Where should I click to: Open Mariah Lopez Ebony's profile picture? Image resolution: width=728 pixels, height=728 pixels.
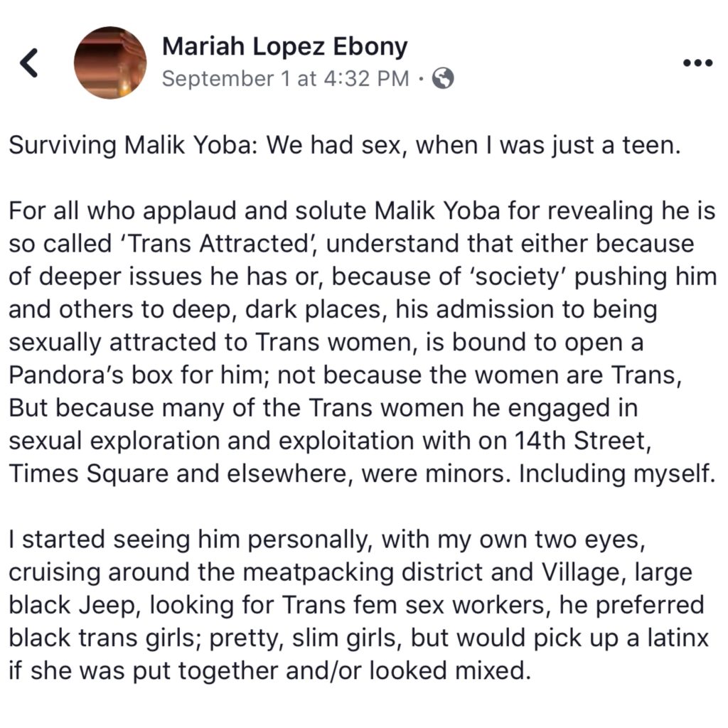110,63
